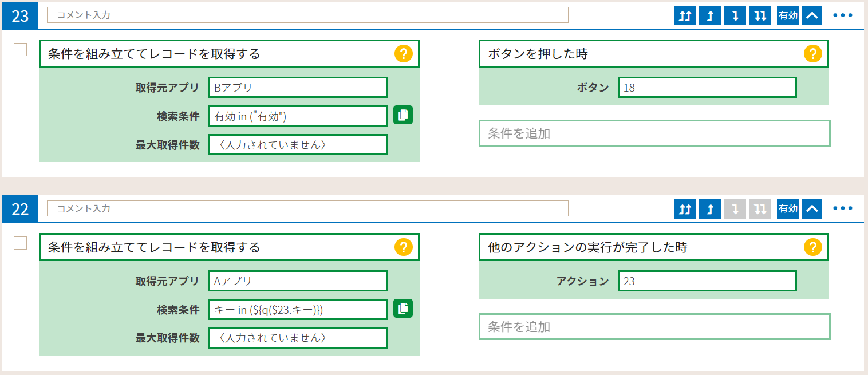Add a condition to row 22
The height and width of the screenshot is (375, 868).
point(654,326)
